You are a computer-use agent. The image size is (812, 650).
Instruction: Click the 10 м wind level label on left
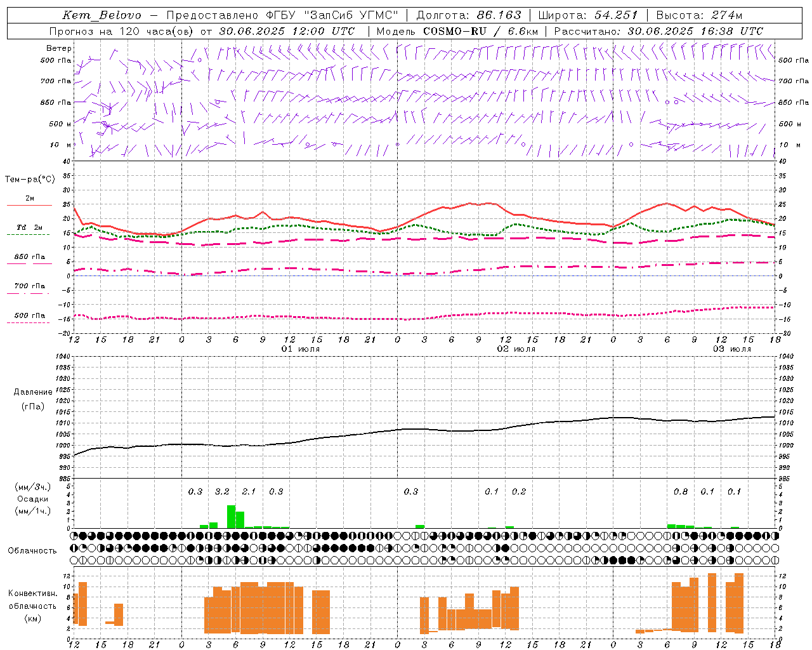[60, 145]
